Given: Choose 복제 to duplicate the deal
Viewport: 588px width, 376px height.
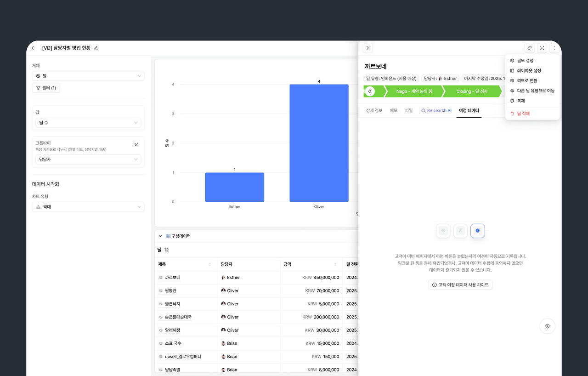Looking at the screenshot, I should tap(532, 101).
